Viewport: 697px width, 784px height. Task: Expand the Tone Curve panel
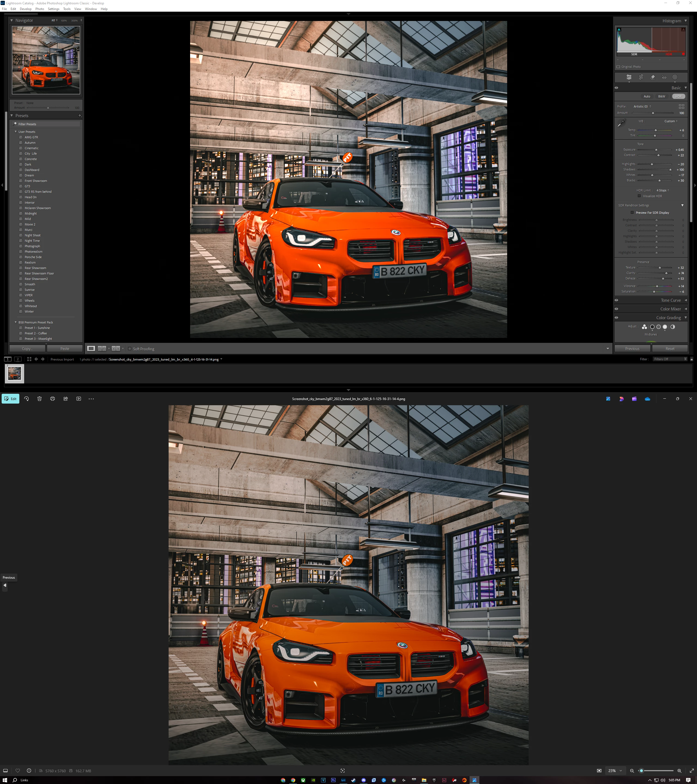pos(671,300)
